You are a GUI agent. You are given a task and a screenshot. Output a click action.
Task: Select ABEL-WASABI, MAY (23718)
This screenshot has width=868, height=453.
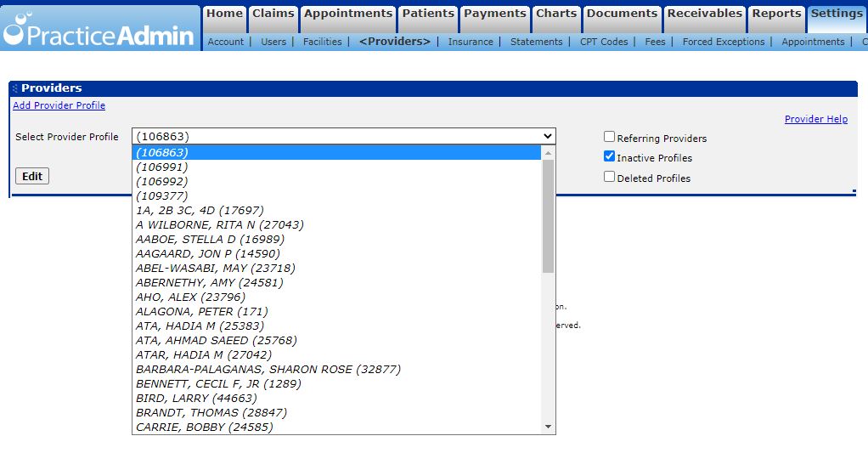336,268
